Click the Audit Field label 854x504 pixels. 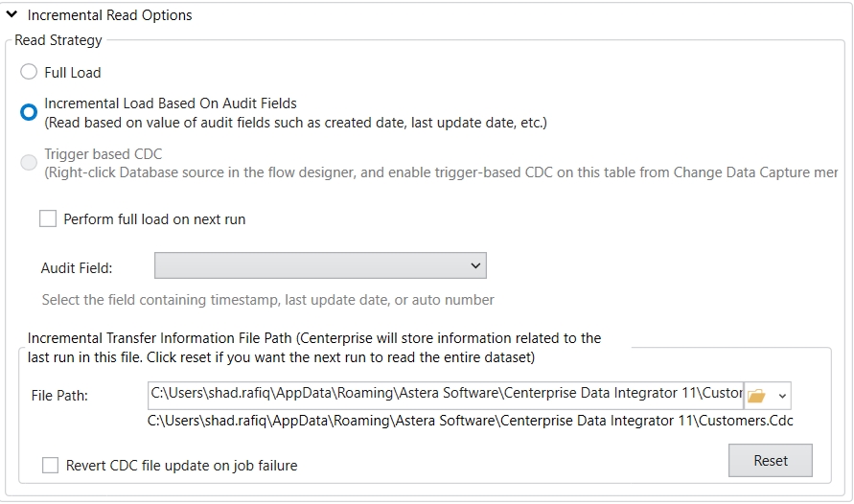click(x=77, y=268)
